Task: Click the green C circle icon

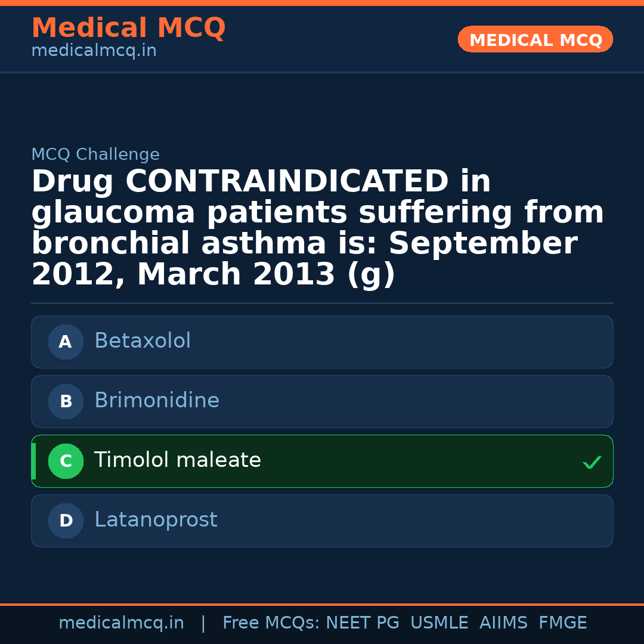Action: click(66, 462)
